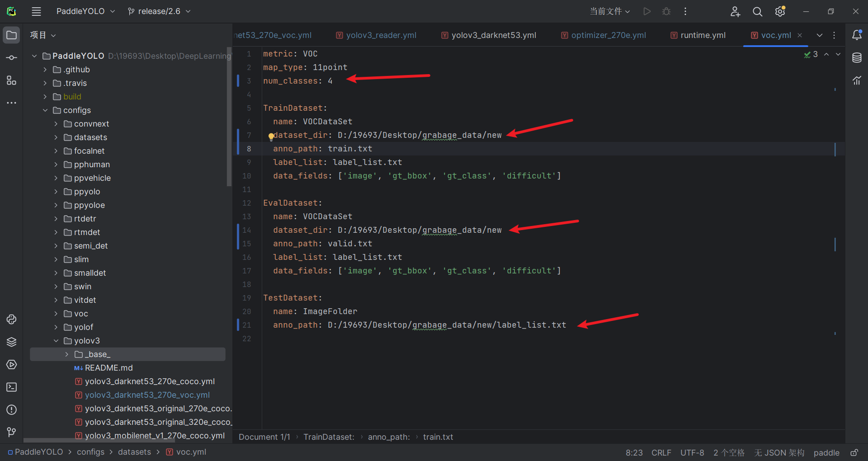Open the Database tool window
The width and height of the screenshot is (868, 461).
857,58
